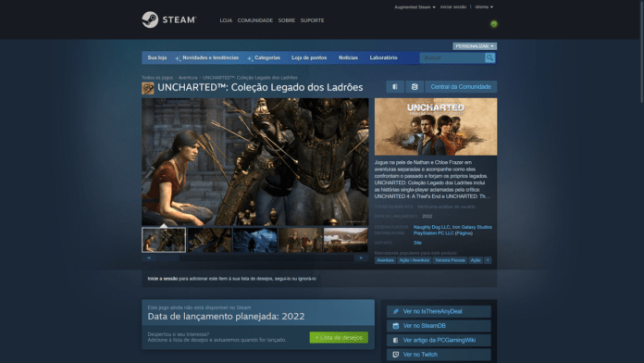Add game with + Lista de desejos button
The image size is (644, 363).
click(x=339, y=337)
